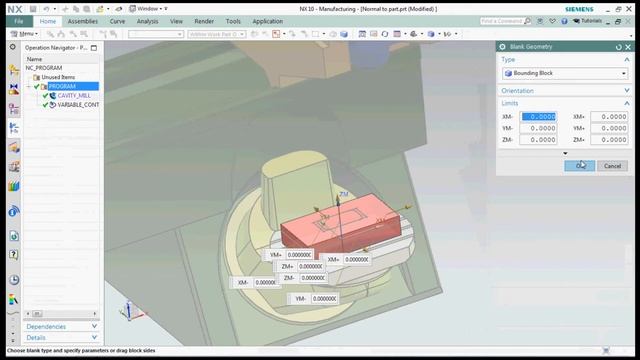The height and width of the screenshot is (360, 640).
Task: Click the Cancel button
Action: point(612,166)
